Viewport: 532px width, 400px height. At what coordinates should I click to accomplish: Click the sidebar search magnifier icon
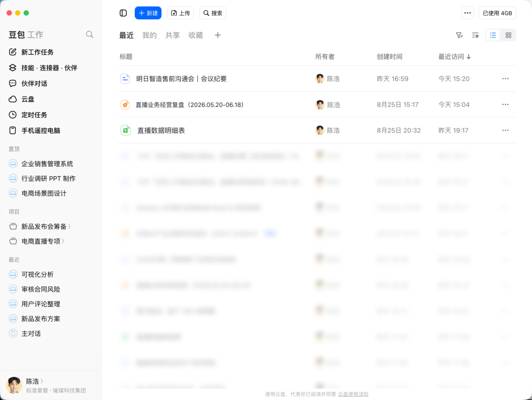point(90,34)
